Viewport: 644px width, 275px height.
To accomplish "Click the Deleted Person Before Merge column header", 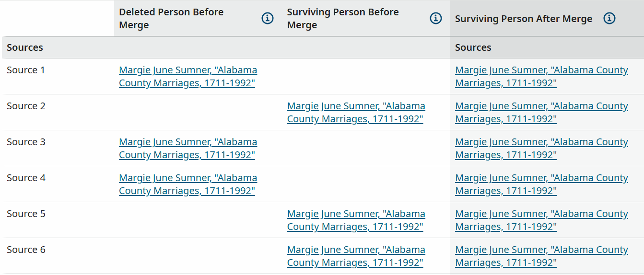I will pyautogui.click(x=171, y=18).
